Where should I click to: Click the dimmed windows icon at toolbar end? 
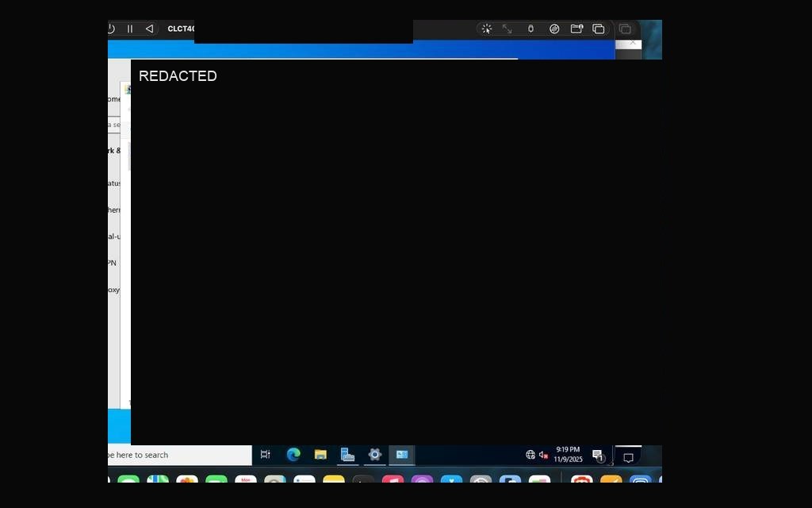click(x=625, y=29)
